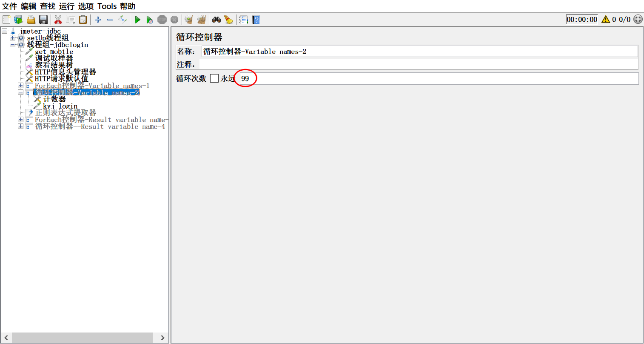
Task: Expand the setUp线程组 tree node
Action: 12,38
